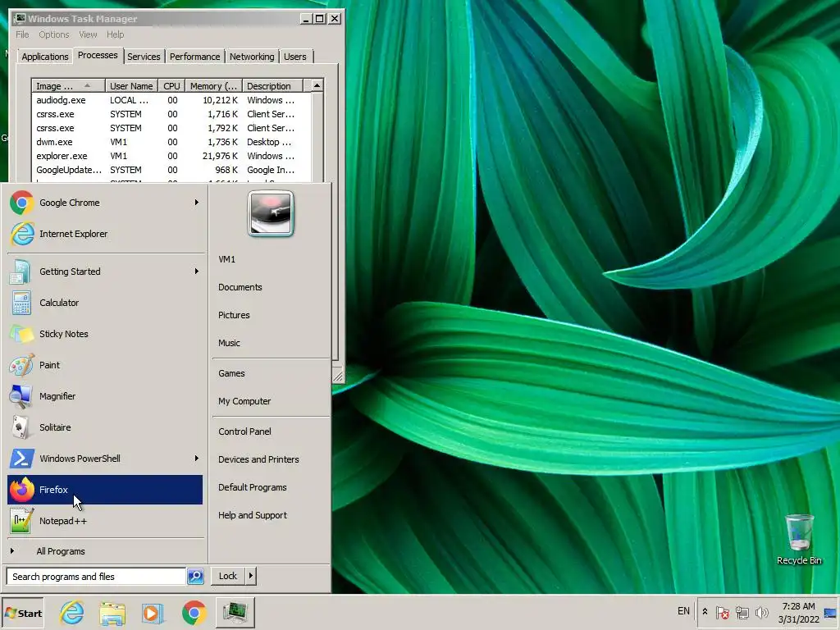Screen dimensions: 840x630
Task: Open Windows PowerShell from Start menu
Action: pyautogui.click(x=105, y=459)
